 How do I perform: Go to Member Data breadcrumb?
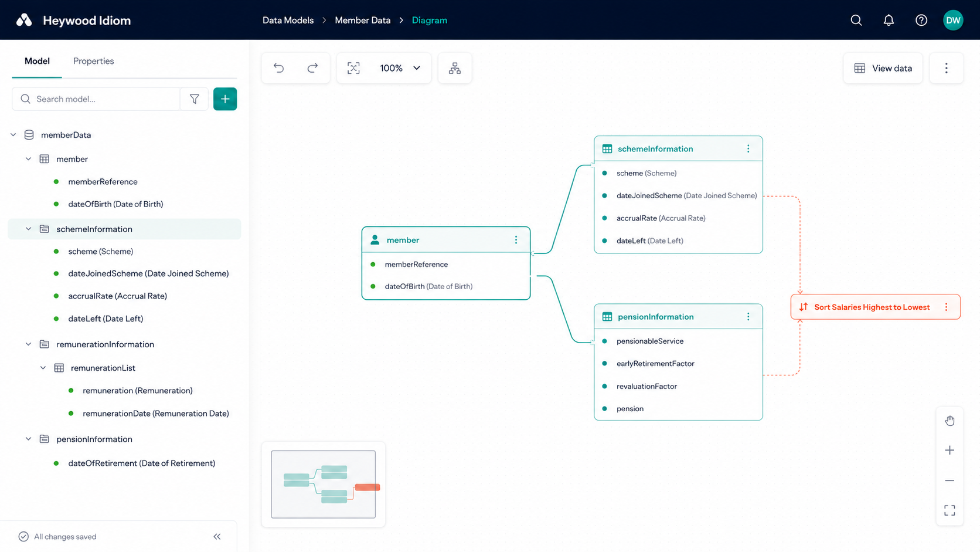pos(362,20)
